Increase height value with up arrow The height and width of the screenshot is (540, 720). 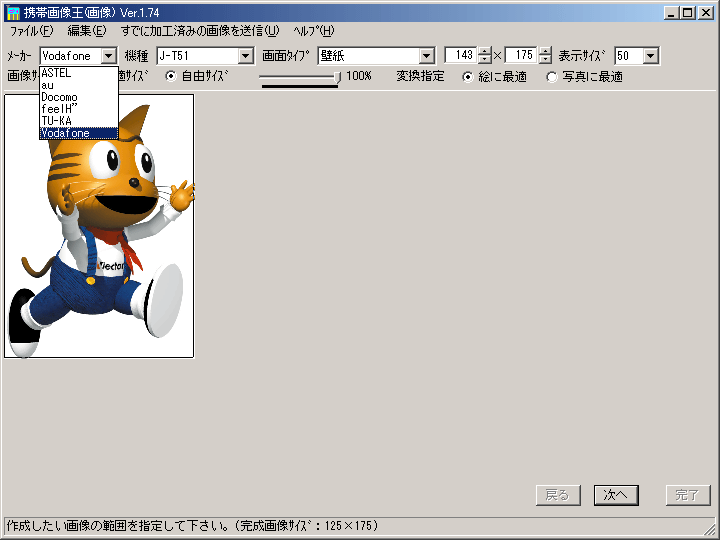(x=545, y=51)
